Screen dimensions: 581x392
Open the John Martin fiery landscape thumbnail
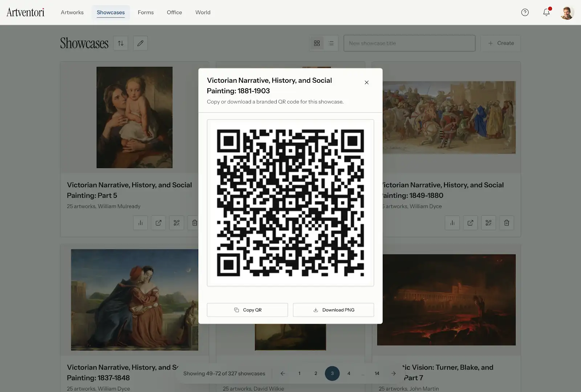coord(449,300)
